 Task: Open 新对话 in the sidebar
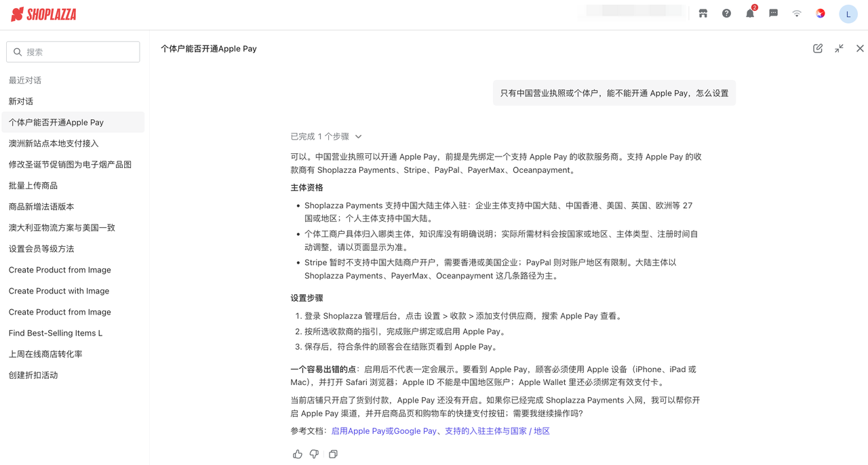pos(73,102)
